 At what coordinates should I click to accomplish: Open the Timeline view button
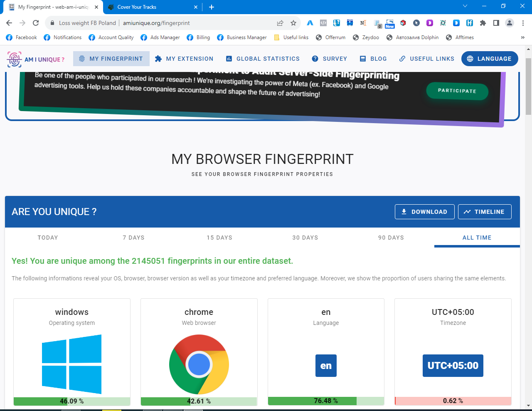pyautogui.click(x=485, y=212)
